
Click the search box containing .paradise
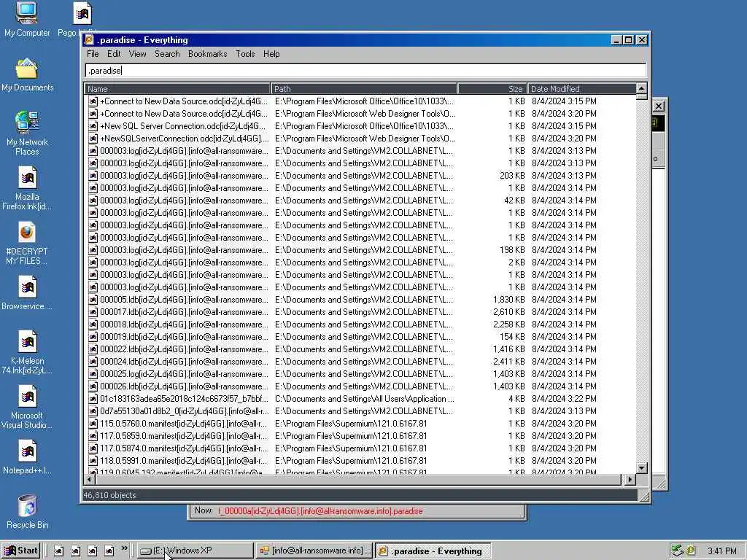point(365,71)
